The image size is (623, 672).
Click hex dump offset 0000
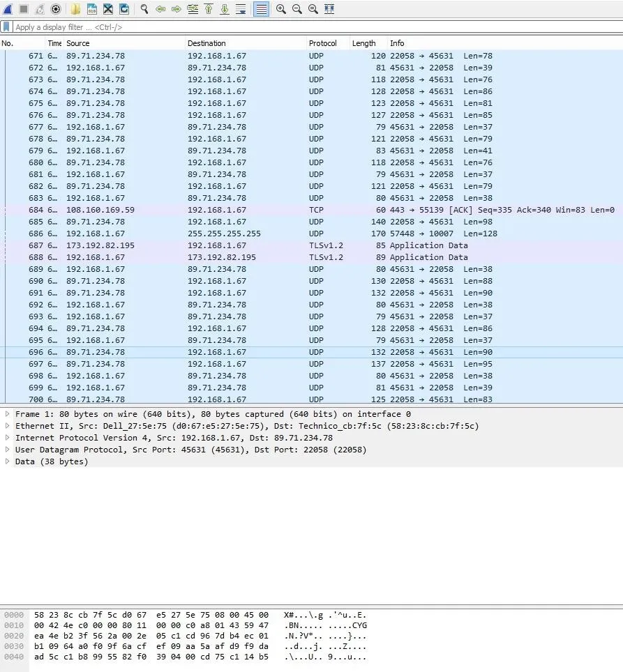(x=14, y=615)
